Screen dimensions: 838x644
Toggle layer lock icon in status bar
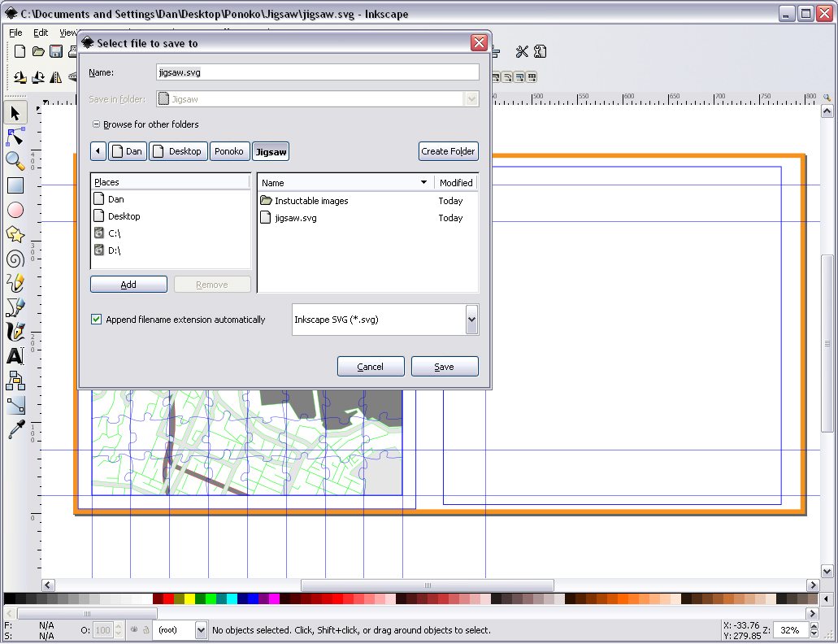tap(146, 630)
